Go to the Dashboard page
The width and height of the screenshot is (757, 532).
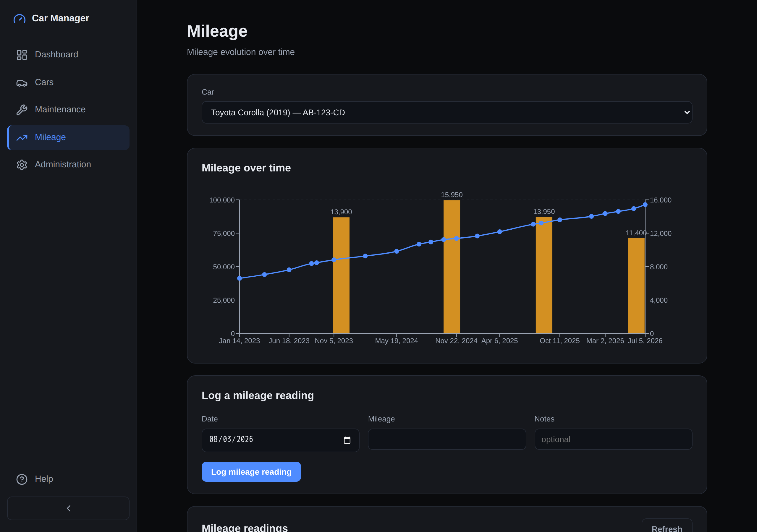(68, 55)
